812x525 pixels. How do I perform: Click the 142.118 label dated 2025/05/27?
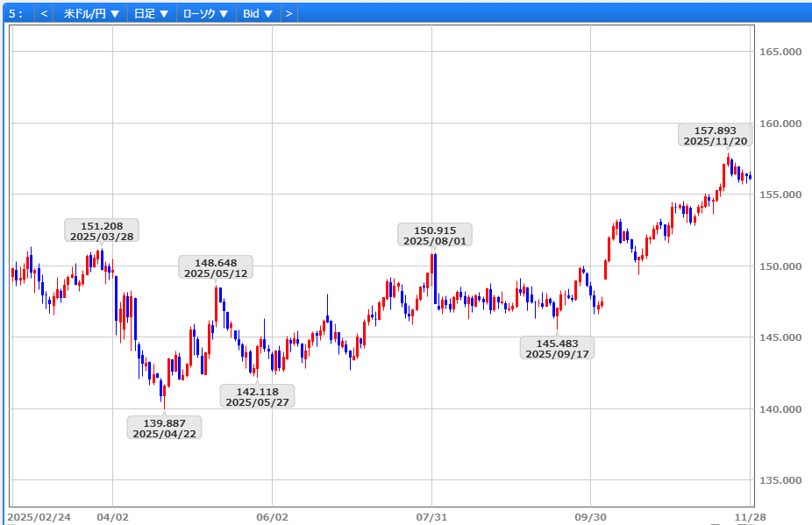(257, 396)
